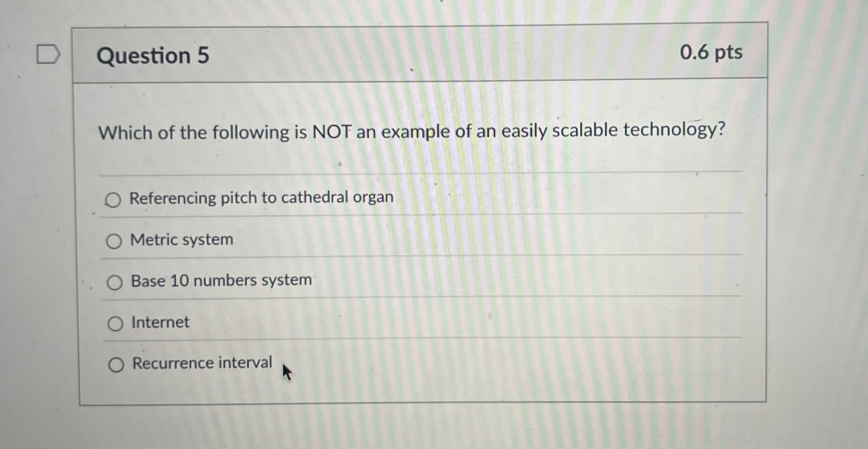Select the Metric system answer option
868x449 pixels.
[182, 240]
